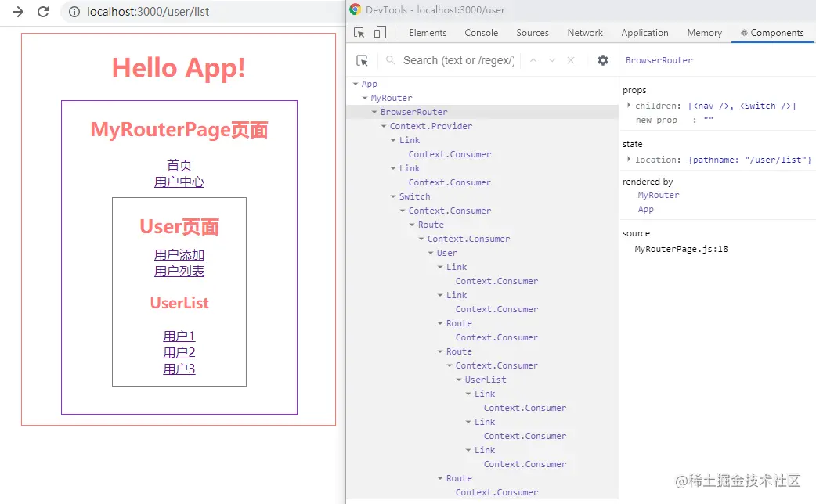816x504 pixels.
Task: Select the Components tab
Action: (x=772, y=33)
